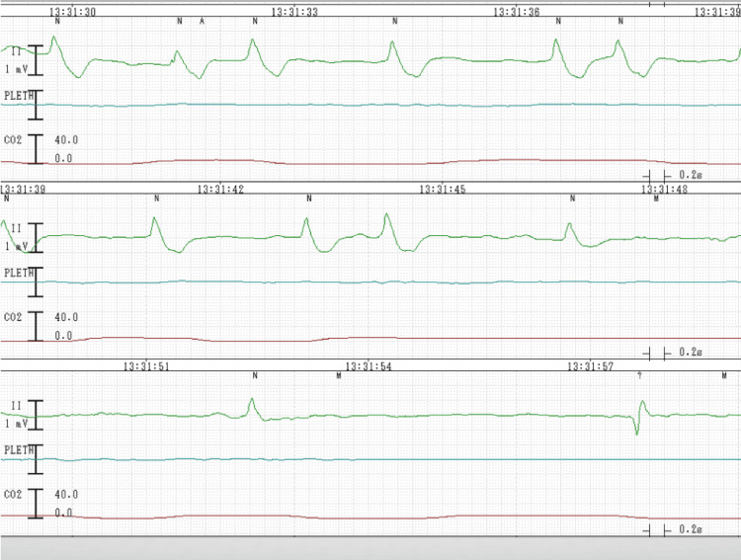Select the N annotation left of the A marker
The image size is (741, 560).
[x=180, y=22]
